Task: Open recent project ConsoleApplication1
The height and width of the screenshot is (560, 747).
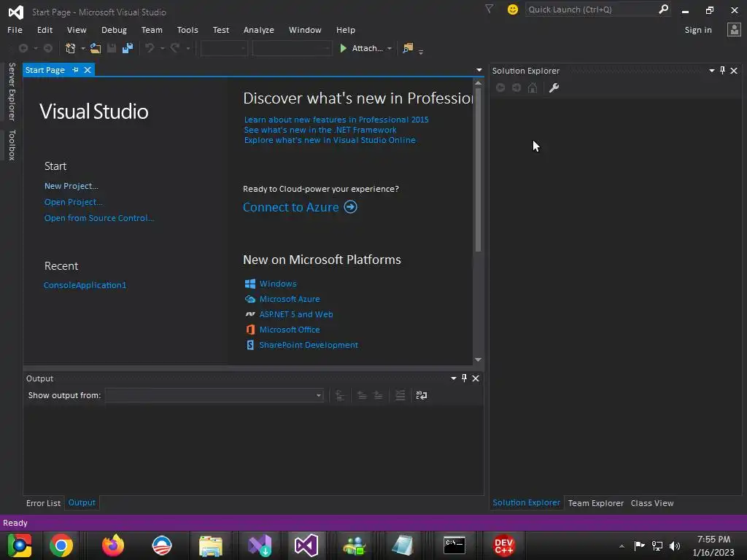Action: [x=85, y=285]
